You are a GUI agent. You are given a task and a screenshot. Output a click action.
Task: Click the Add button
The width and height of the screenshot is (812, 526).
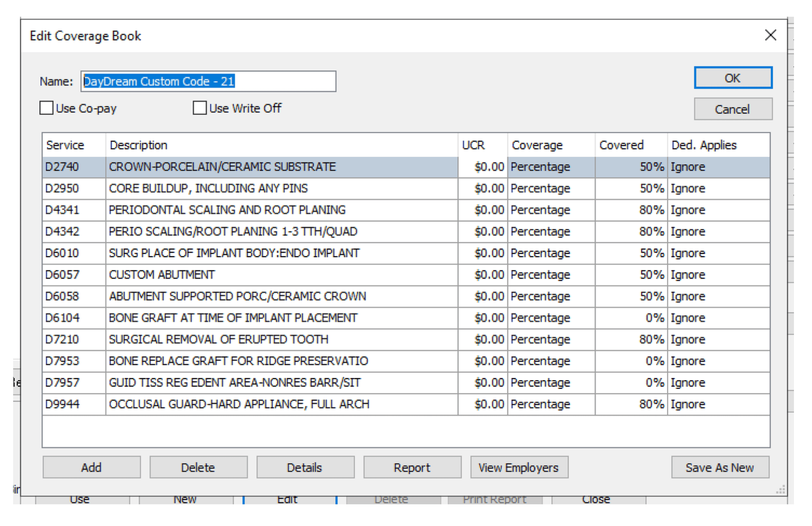pyautogui.click(x=92, y=467)
